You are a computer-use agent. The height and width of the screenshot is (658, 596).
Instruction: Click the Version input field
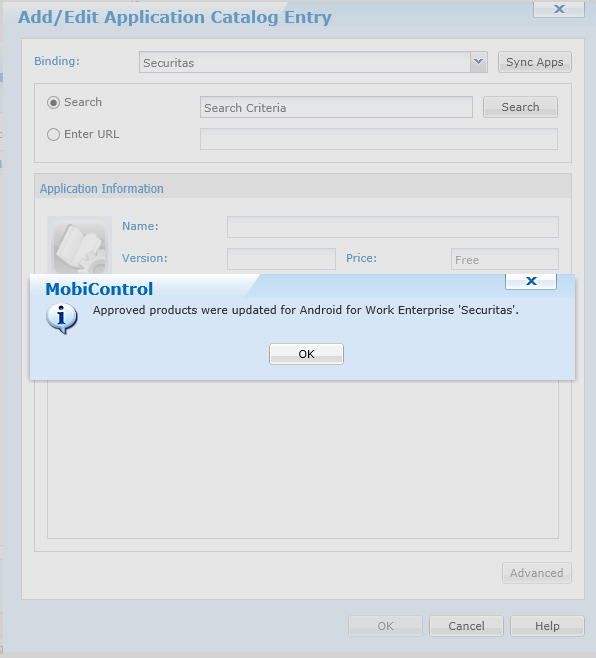[x=281, y=258]
